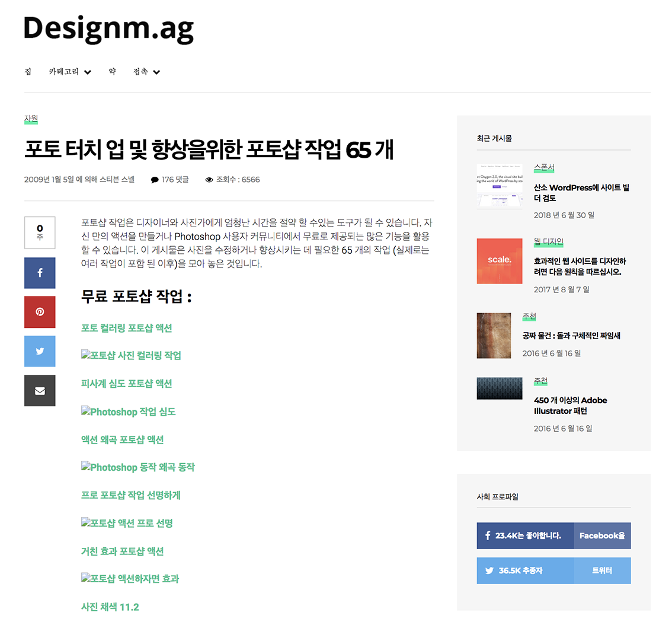Pin the article with the Pinterest icon button

click(x=40, y=312)
